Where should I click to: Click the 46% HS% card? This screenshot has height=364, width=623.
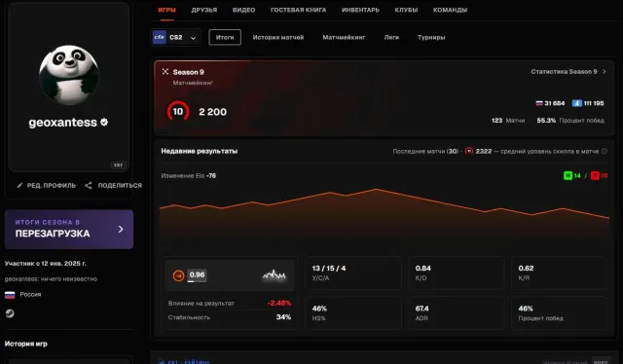click(352, 312)
